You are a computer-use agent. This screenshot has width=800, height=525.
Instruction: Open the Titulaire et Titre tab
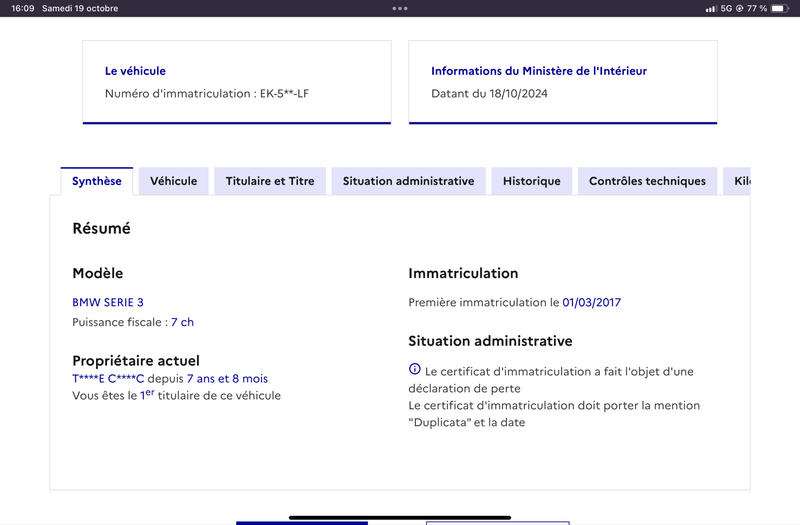point(270,181)
